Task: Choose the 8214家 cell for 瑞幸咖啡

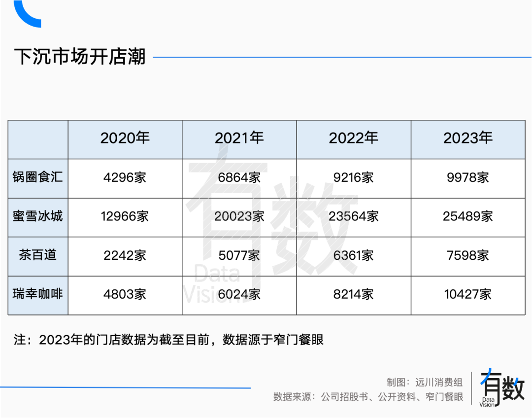Action: point(354,295)
